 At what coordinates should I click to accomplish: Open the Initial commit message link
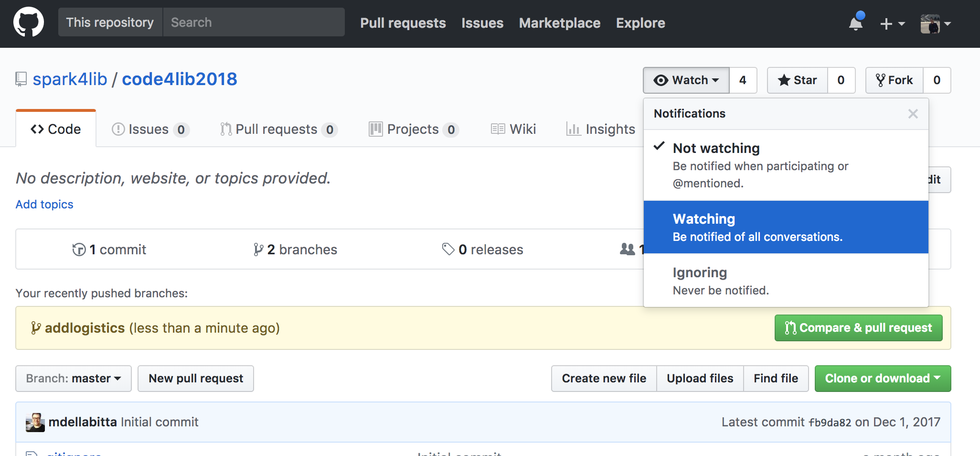pos(160,422)
